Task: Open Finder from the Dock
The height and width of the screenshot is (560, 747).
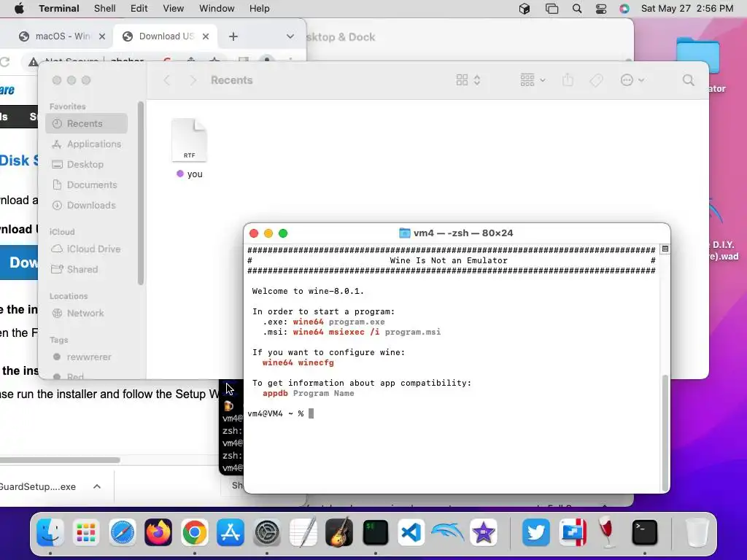Action: coord(50,532)
